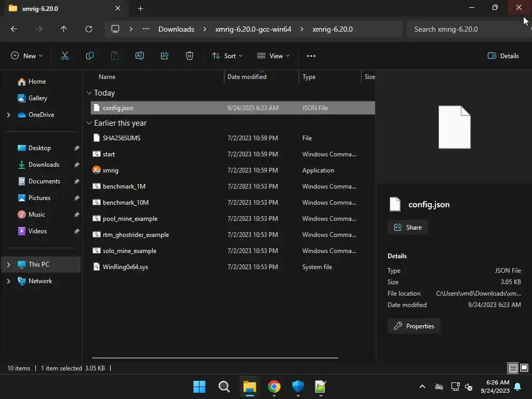Click the Paste clipboard icon
The height and width of the screenshot is (399, 532).
pos(115,56)
